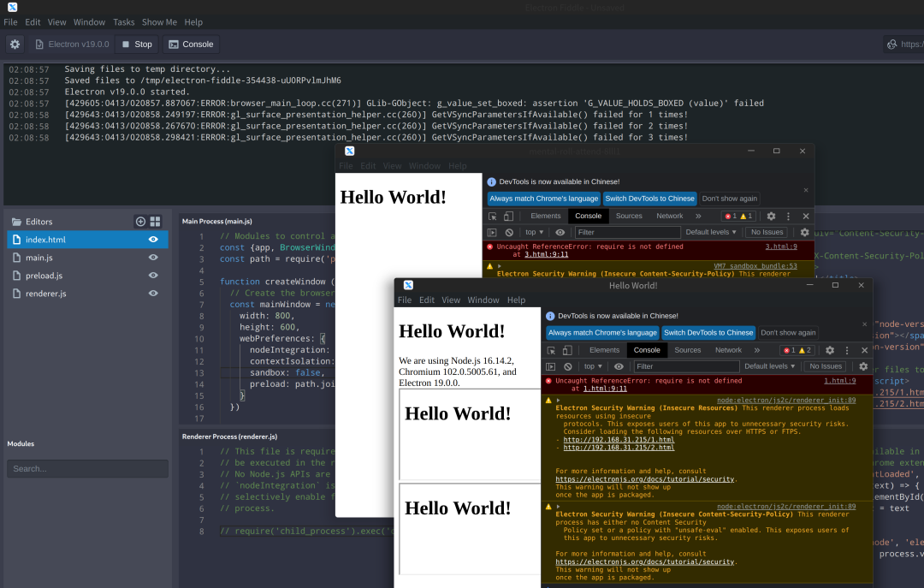Clear console in the rear window
The width and height of the screenshot is (924, 588).
pyautogui.click(x=509, y=232)
